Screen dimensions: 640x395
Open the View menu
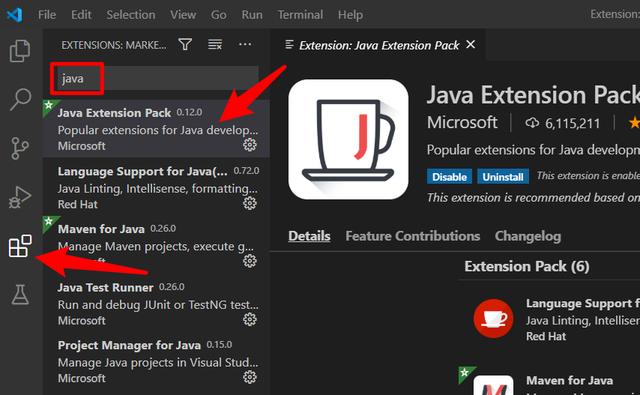pos(183,15)
